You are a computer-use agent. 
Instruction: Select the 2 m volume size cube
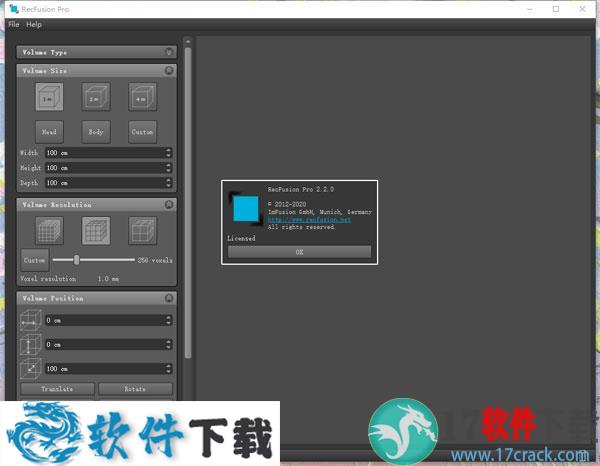tap(96, 97)
